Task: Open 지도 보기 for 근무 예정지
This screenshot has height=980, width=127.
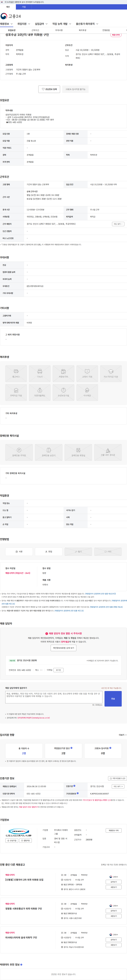Action: (118, 224)
